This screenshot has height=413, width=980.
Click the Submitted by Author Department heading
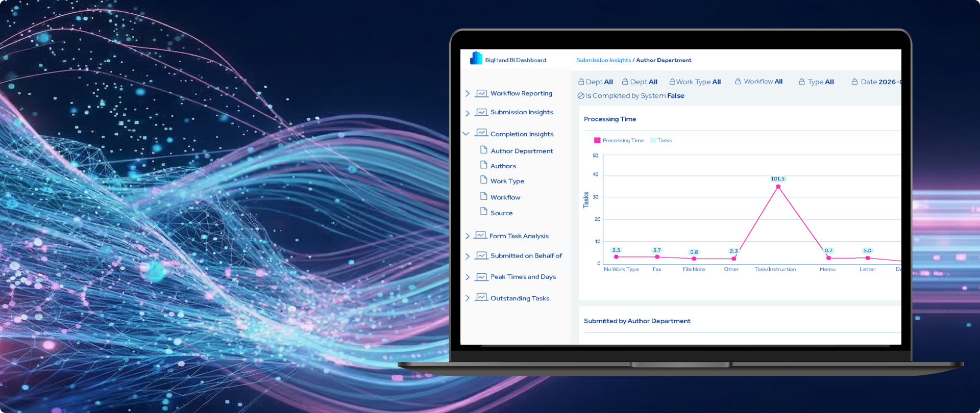pyautogui.click(x=637, y=321)
